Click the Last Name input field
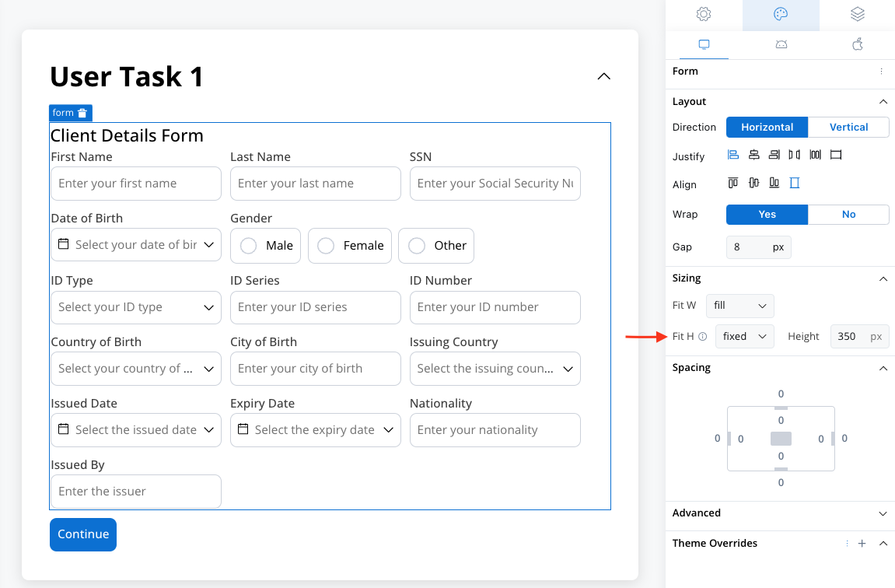 click(316, 184)
